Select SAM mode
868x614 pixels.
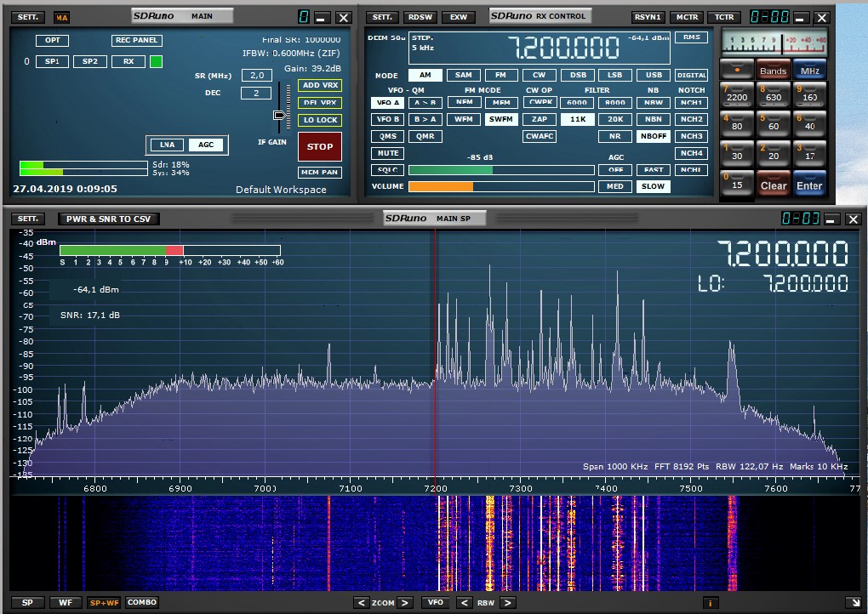tap(463, 75)
